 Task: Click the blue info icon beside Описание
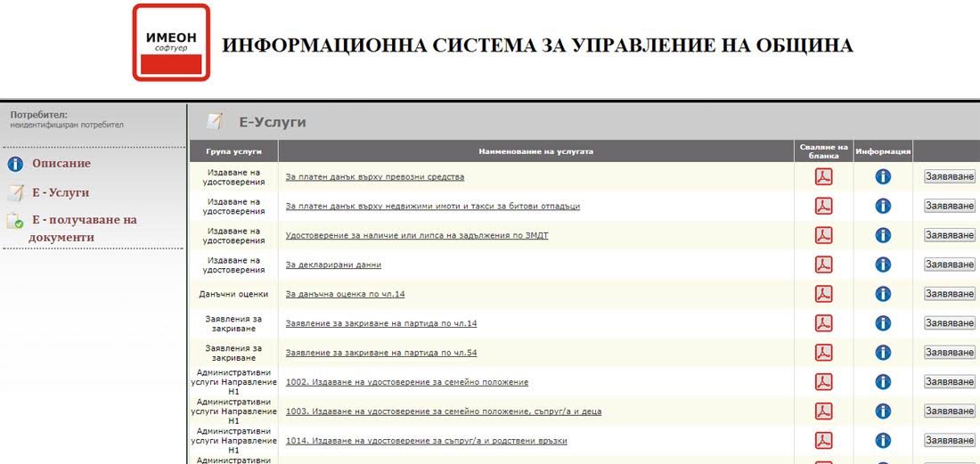15,164
